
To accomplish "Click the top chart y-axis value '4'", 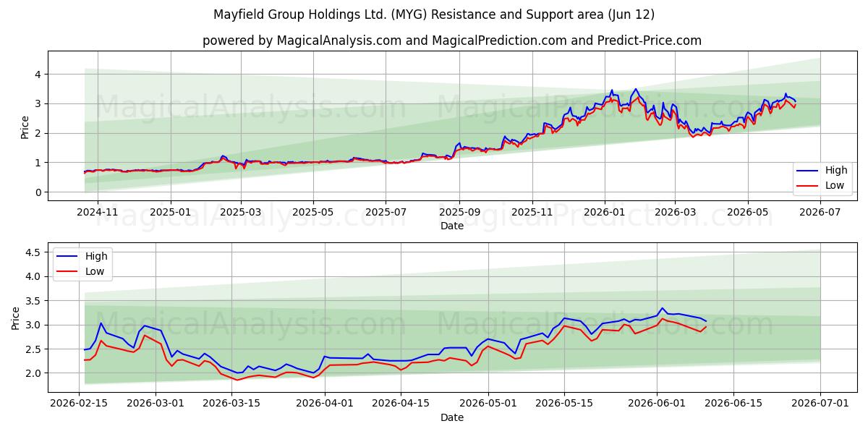I will click(x=38, y=75).
